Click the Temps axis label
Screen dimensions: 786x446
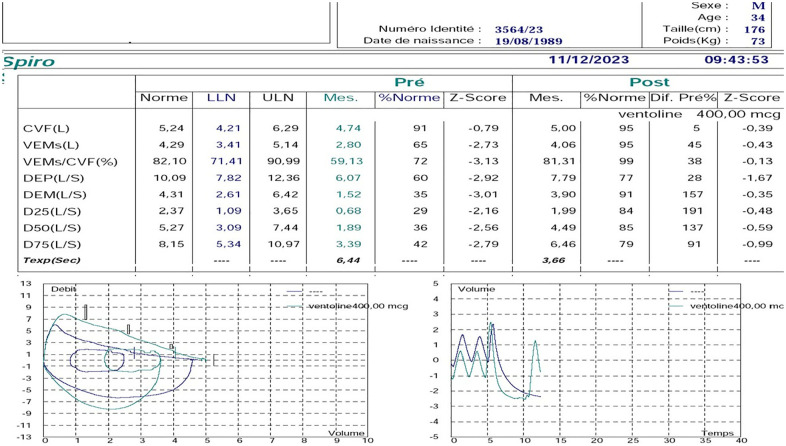[x=716, y=433]
